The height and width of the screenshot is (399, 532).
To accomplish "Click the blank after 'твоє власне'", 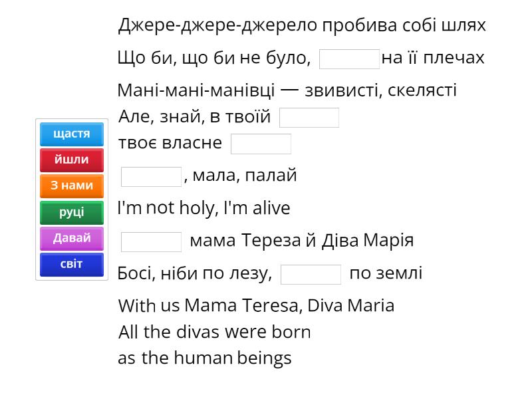I will pos(261,144).
